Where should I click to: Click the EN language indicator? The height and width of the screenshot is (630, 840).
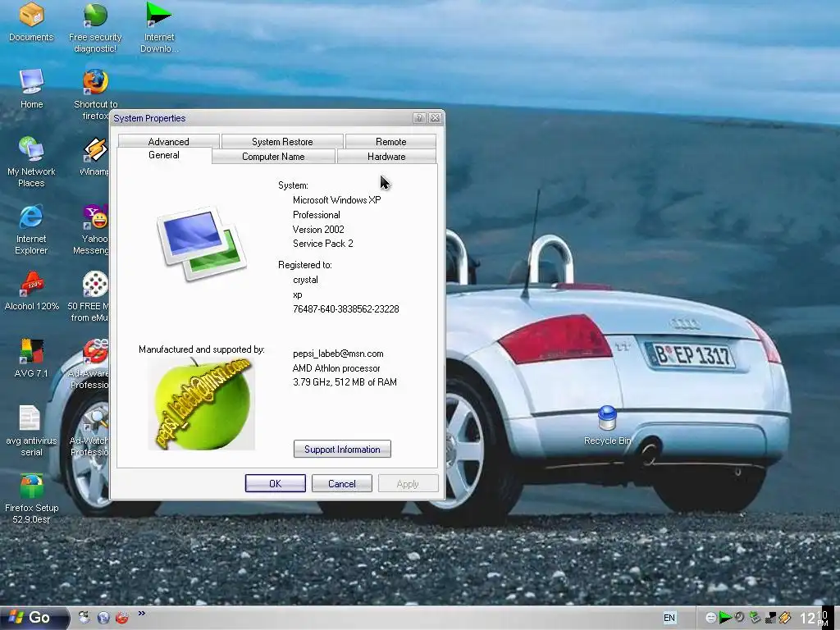(669, 618)
